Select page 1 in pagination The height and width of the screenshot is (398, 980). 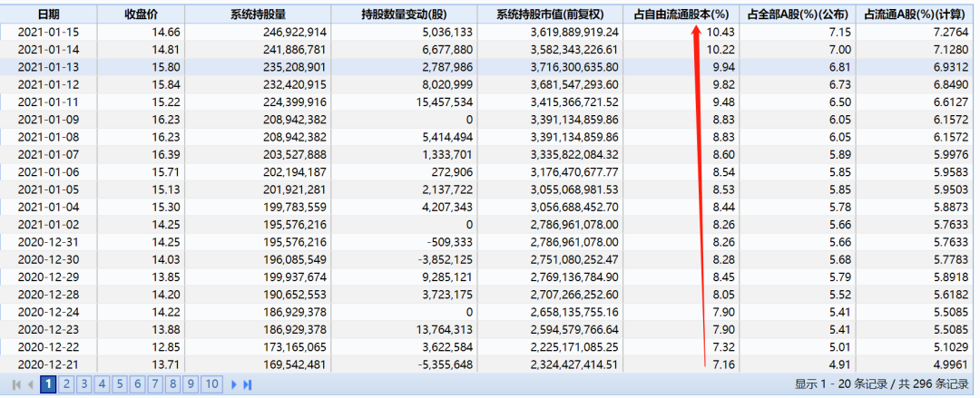point(48,384)
